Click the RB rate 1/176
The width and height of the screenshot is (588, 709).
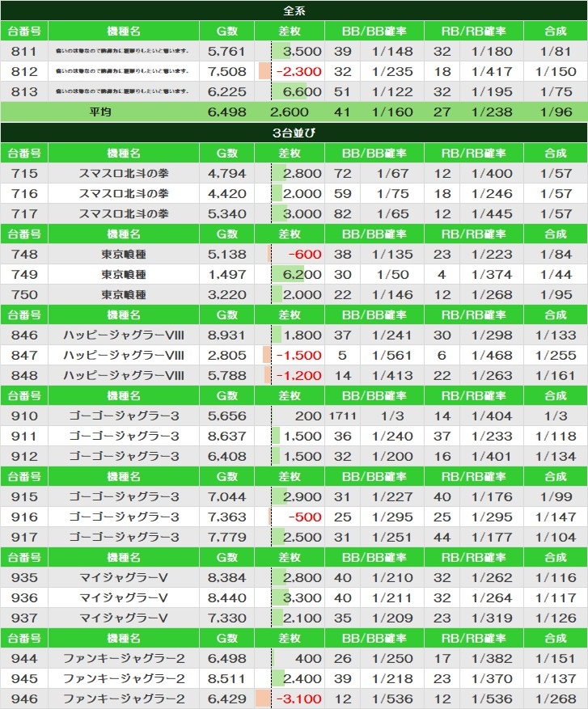[492, 497]
